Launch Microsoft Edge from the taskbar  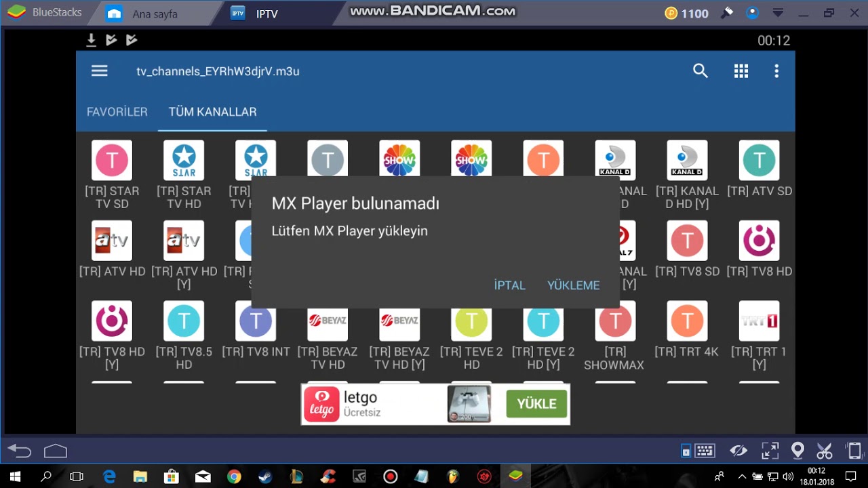click(x=109, y=476)
